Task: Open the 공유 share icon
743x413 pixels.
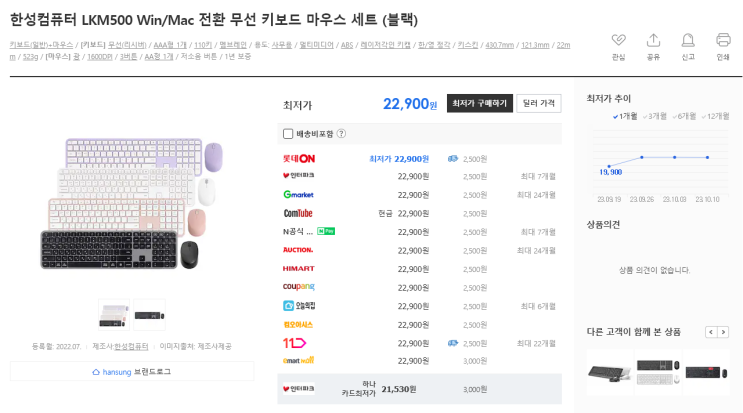Action: [653, 40]
